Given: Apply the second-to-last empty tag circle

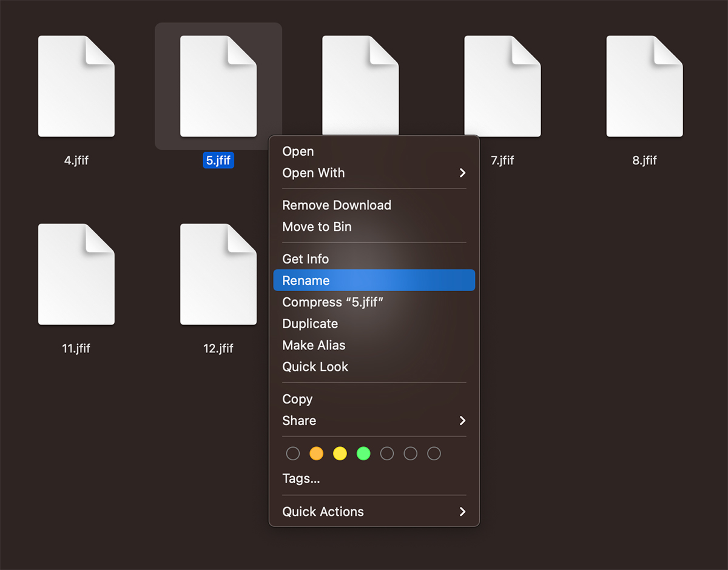Looking at the screenshot, I should tap(410, 454).
